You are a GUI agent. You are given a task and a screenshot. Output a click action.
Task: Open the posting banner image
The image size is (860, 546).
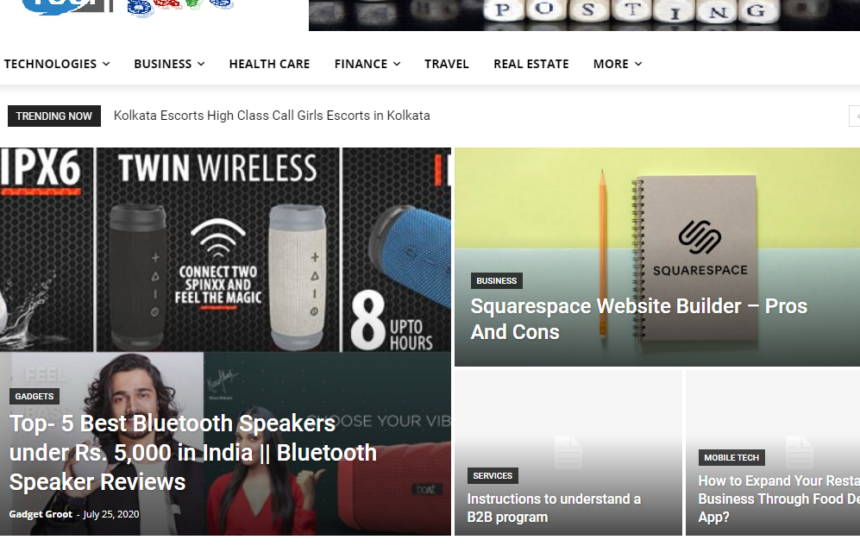point(584,15)
